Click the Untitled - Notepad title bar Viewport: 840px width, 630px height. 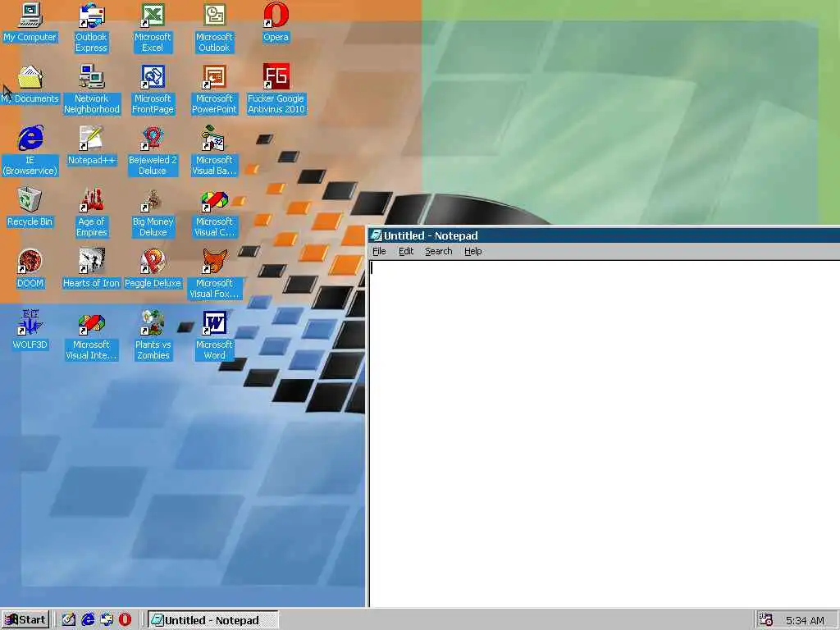[605, 235]
